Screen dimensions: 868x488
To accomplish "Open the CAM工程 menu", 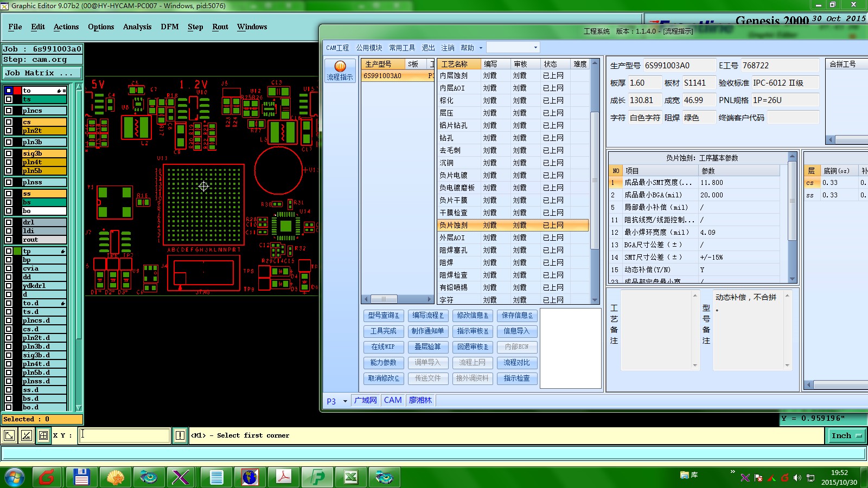I will pos(337,48).
